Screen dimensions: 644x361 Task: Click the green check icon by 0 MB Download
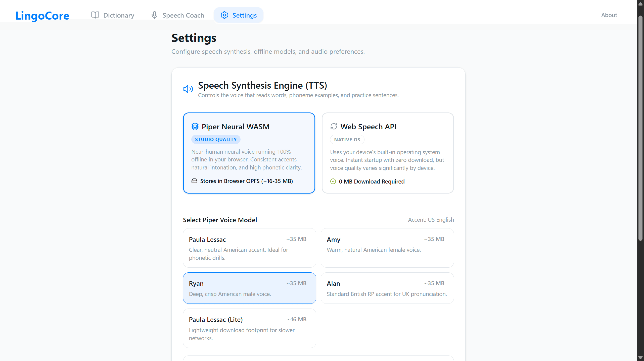coord(333,181)
